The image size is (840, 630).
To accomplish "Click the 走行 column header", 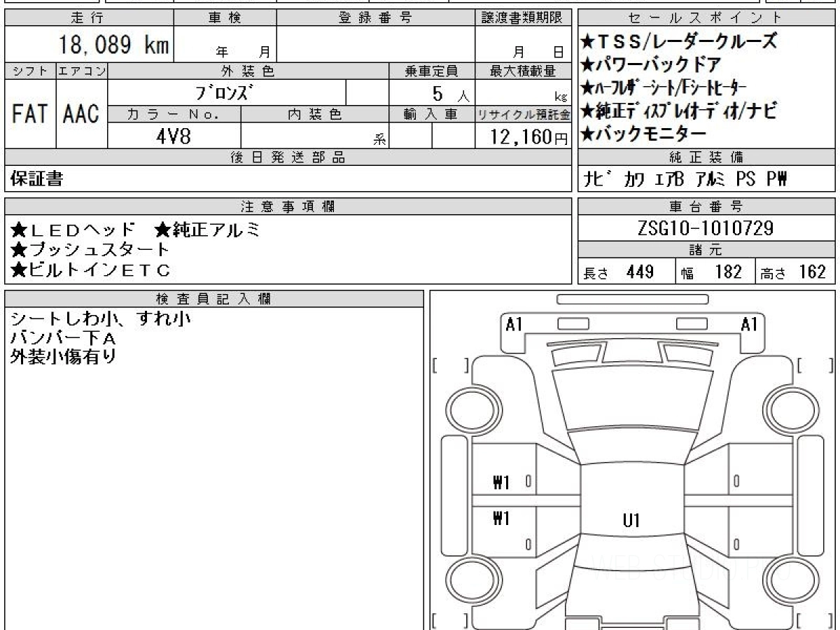I will point(88,18).
